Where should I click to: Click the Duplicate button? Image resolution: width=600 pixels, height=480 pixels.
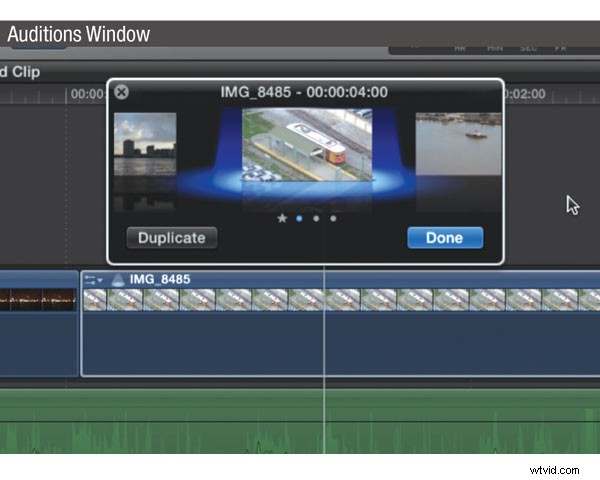pos(172,238)
